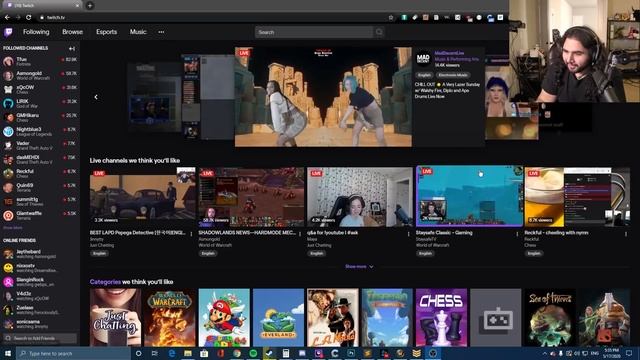Go to previous featured stream carousel arrow

point(96,97)
